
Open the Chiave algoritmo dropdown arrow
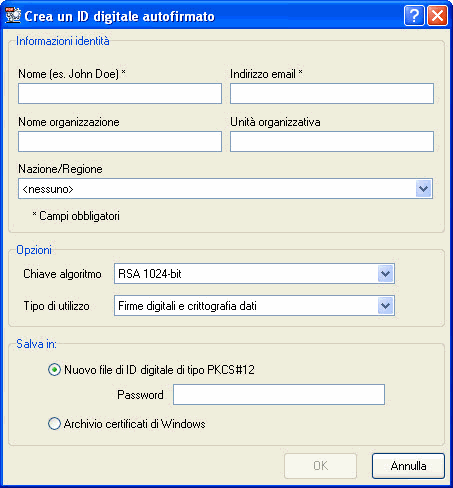coord(386,274)
